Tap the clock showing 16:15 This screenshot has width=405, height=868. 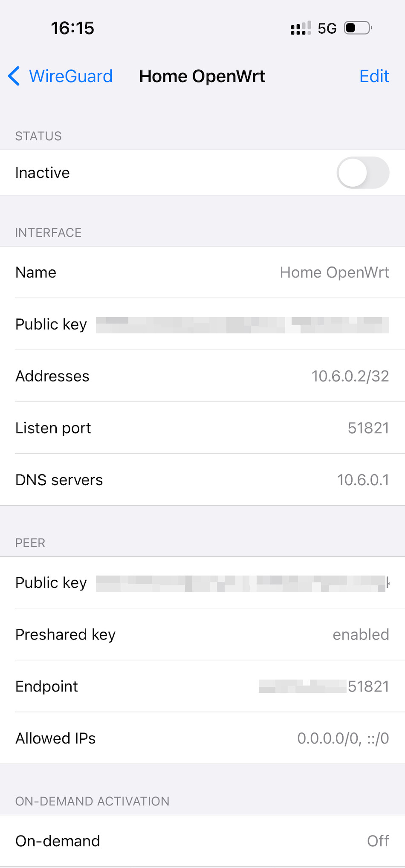click(72, 28)
